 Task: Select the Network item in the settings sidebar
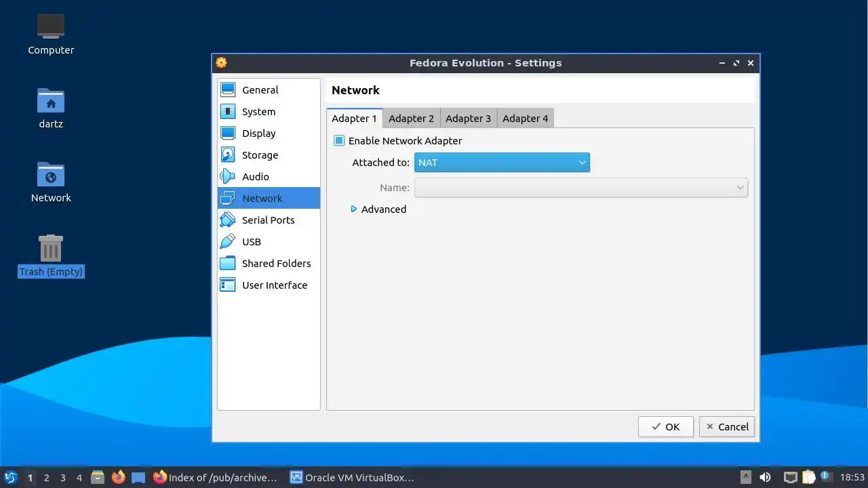pos(269,199)
